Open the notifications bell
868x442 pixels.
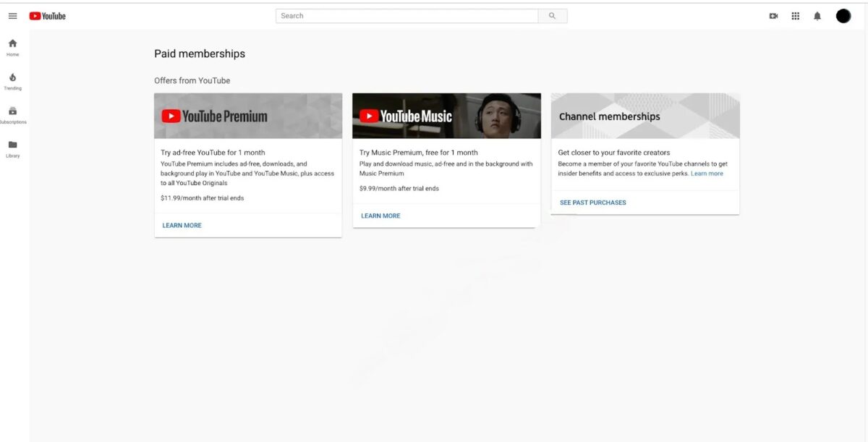point(817,16)
